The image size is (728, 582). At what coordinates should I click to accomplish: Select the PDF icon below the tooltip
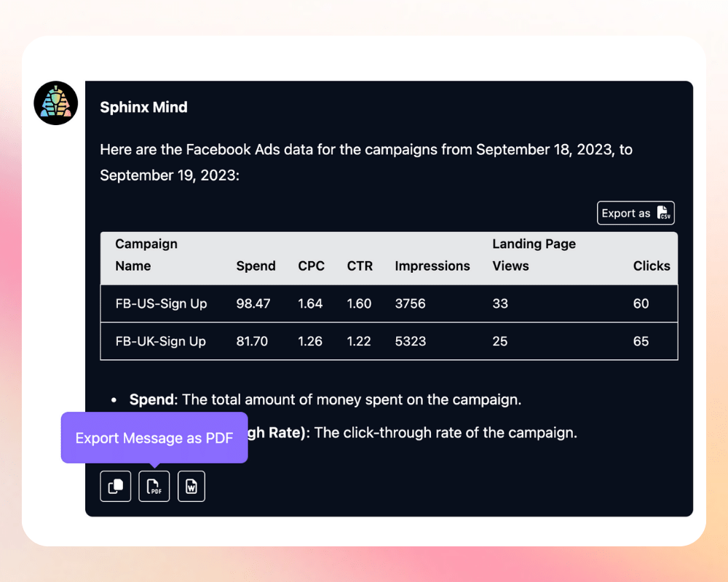pos(154,486)
